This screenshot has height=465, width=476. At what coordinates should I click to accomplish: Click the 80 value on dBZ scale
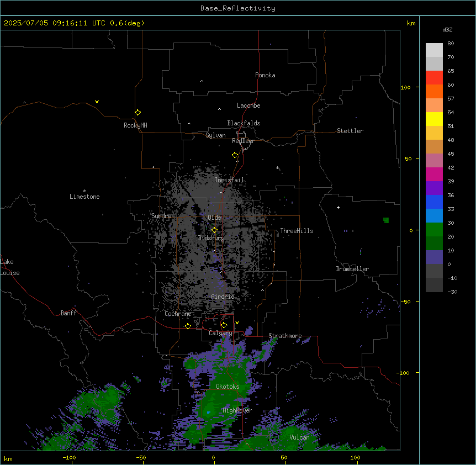tap(451, 44)
